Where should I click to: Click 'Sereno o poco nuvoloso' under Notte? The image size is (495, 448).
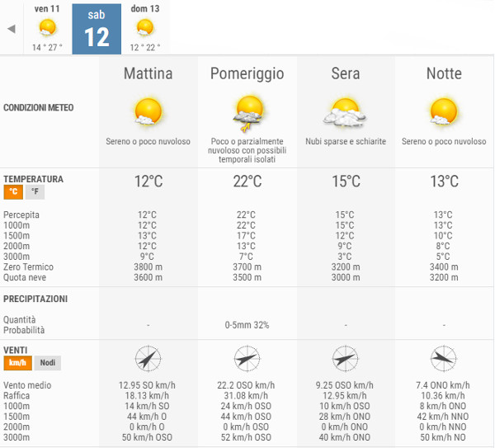click(x=444, y=141)
